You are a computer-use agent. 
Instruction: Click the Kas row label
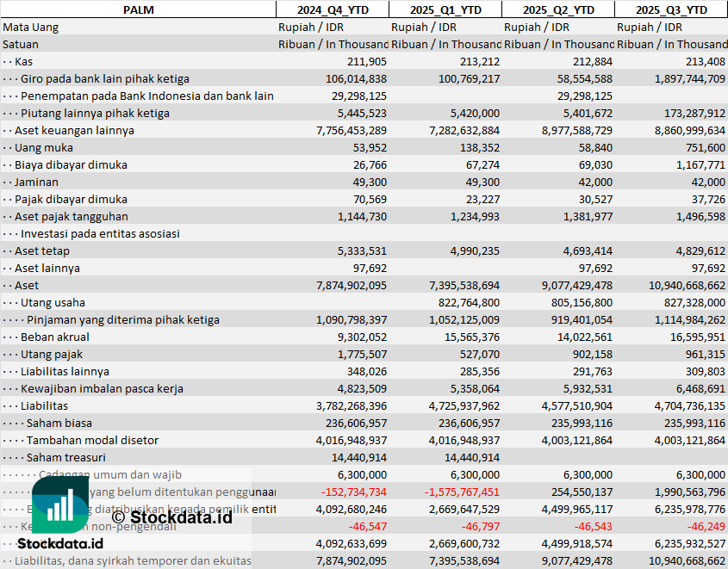[x=24, y=61]
